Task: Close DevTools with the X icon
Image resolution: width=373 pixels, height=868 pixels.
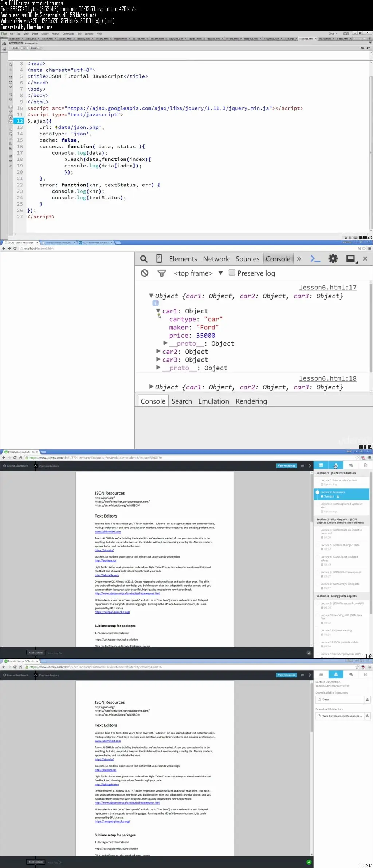Action: point(365,258)
